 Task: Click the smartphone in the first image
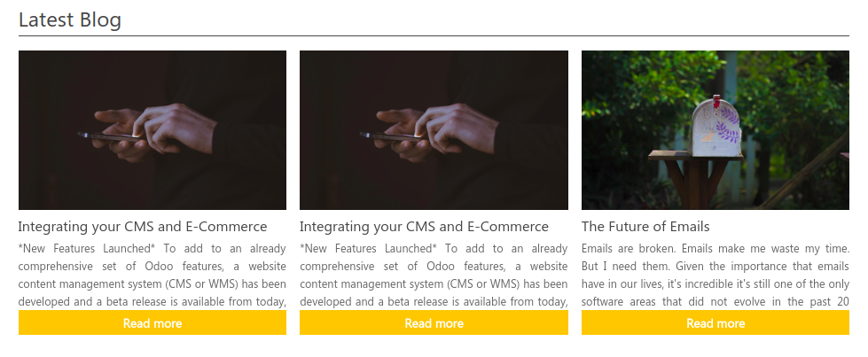coord(108,136)
